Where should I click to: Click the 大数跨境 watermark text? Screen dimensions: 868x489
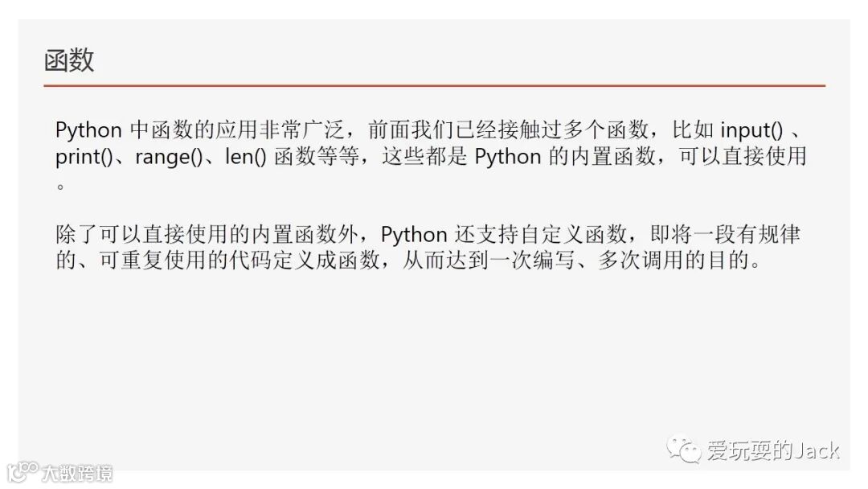pyautogui.click(x=77, y=474)
